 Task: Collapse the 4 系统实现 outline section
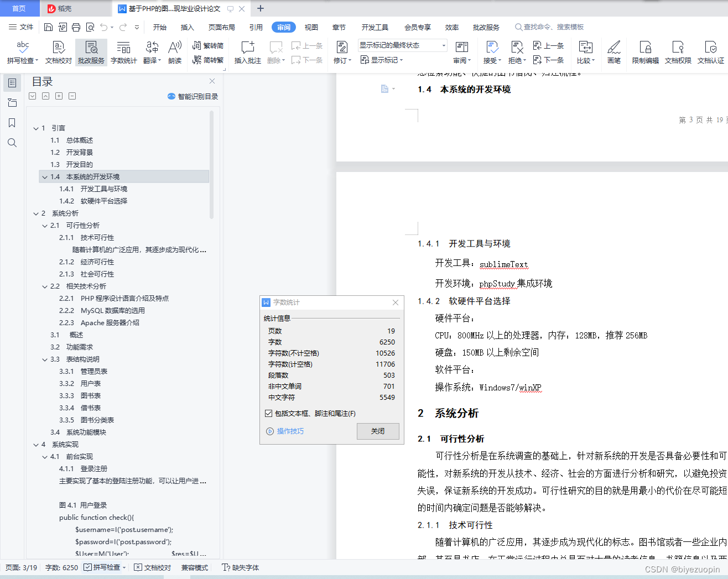[36, 445]
